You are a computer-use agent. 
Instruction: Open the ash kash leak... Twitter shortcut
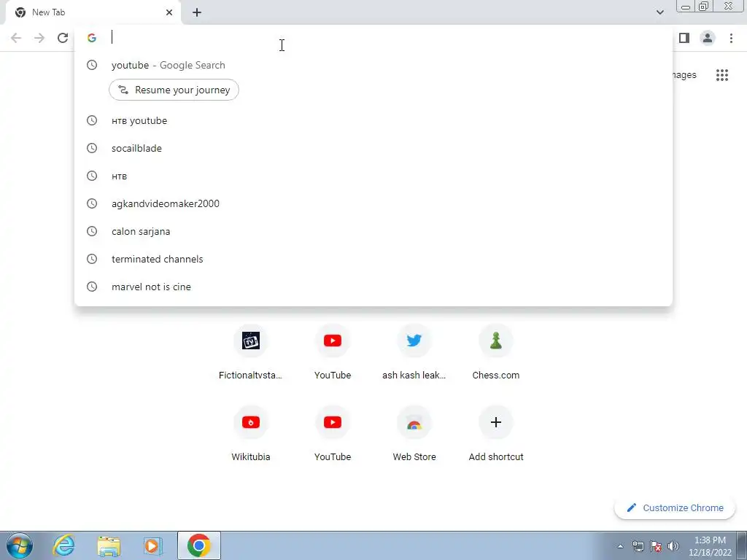point(414,354)
